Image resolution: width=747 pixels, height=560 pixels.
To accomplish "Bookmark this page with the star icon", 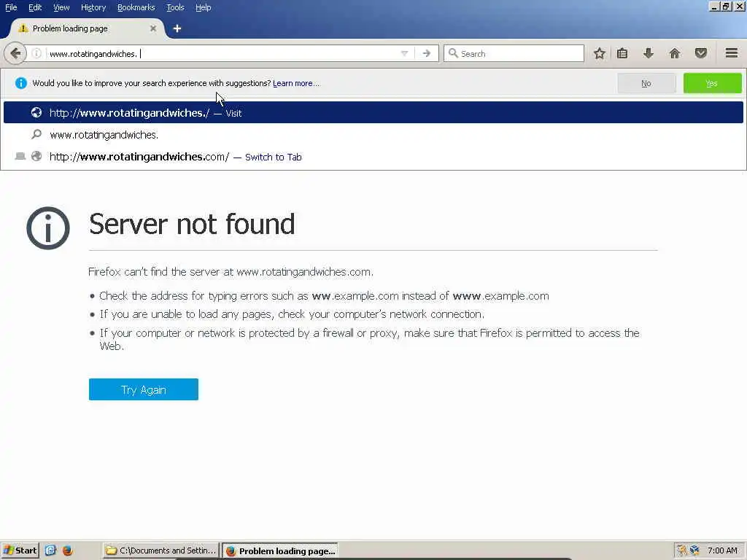I will tap(600, 53).
